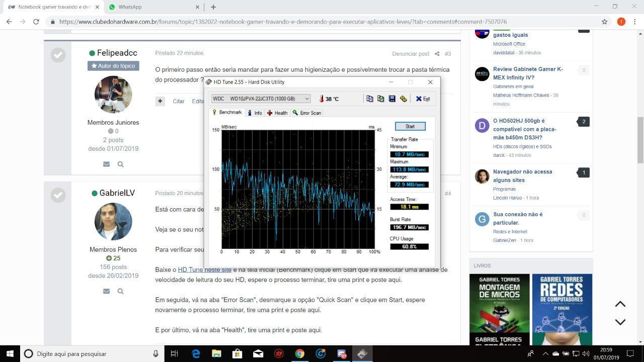Viewport: 644px width, 362px height.
Task: Switch to the Info tab
Action: click(x=255, y=113)
